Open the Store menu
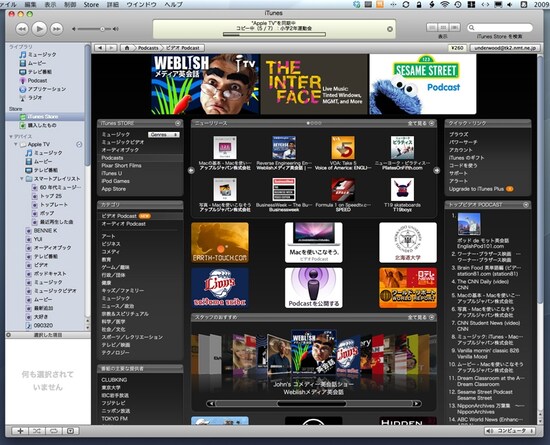The width and height of the screenshot is (550, 445). pyautogui.click(x=91, y=5)
